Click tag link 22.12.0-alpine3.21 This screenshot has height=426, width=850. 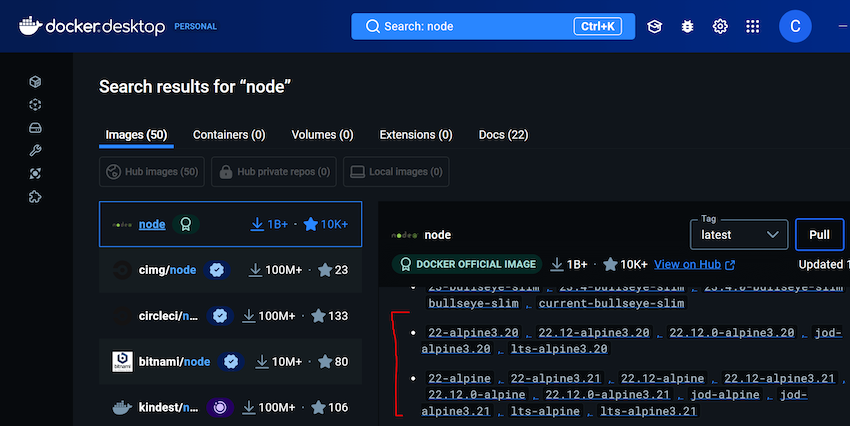[x=608, y=395]
